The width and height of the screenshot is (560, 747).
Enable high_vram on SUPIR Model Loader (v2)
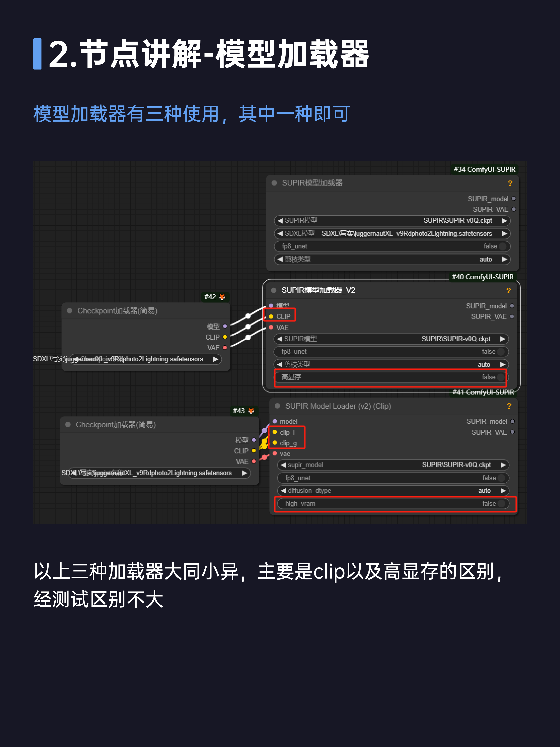[x=502, y=503]
